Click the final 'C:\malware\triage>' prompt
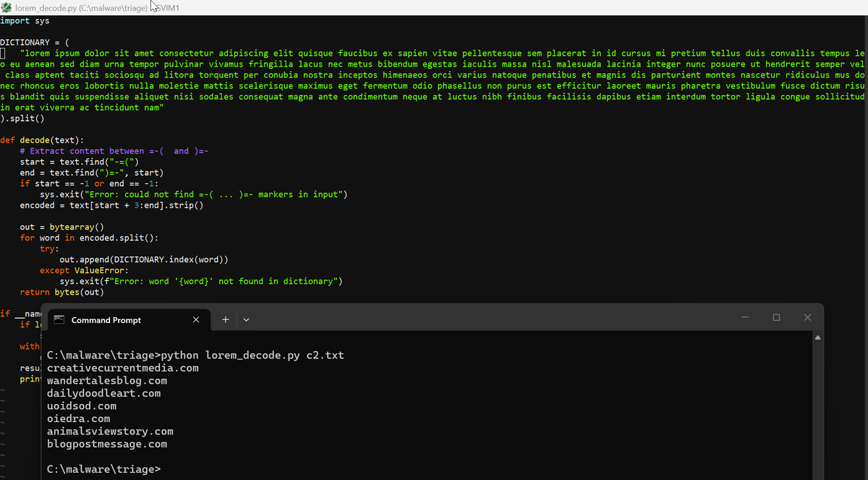The height and width of the screenshot is (480, 868). [103, 469]
